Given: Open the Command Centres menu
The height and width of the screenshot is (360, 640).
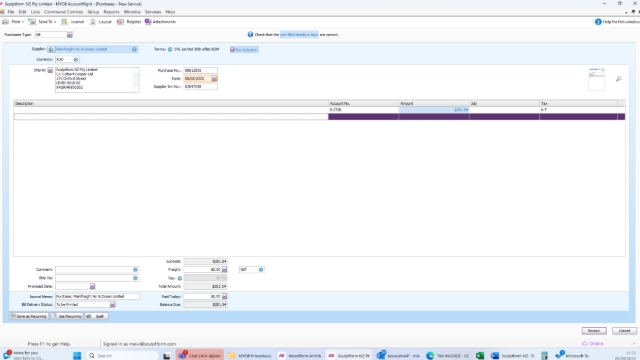Looking at the screenshot, I should (63, 12).
